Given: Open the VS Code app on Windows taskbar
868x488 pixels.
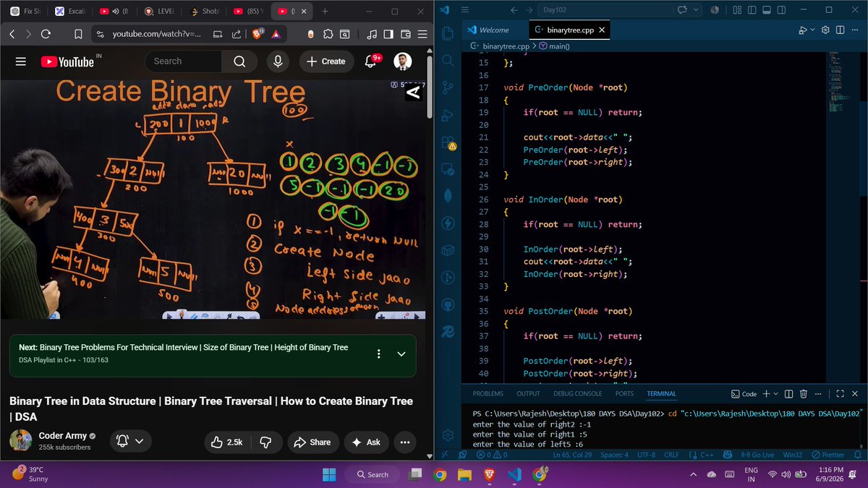Looking at the screenshot, I should pyautogui.click(x=514, y=474).
